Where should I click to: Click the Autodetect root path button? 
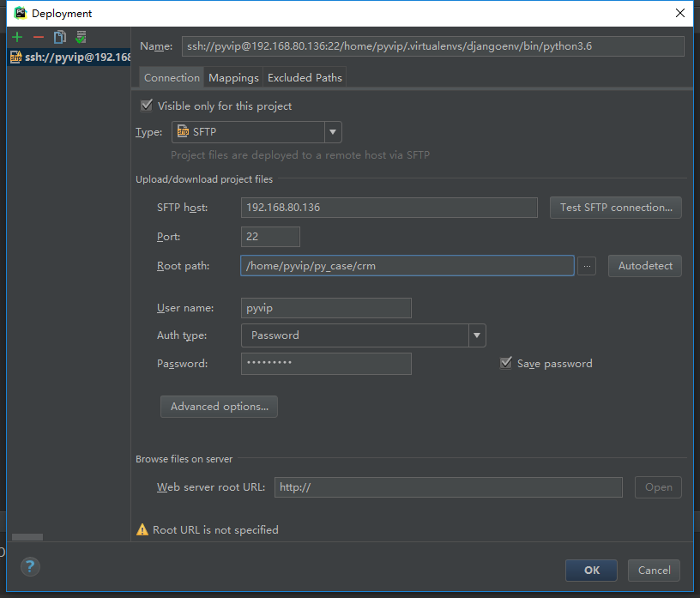[644, 266]
